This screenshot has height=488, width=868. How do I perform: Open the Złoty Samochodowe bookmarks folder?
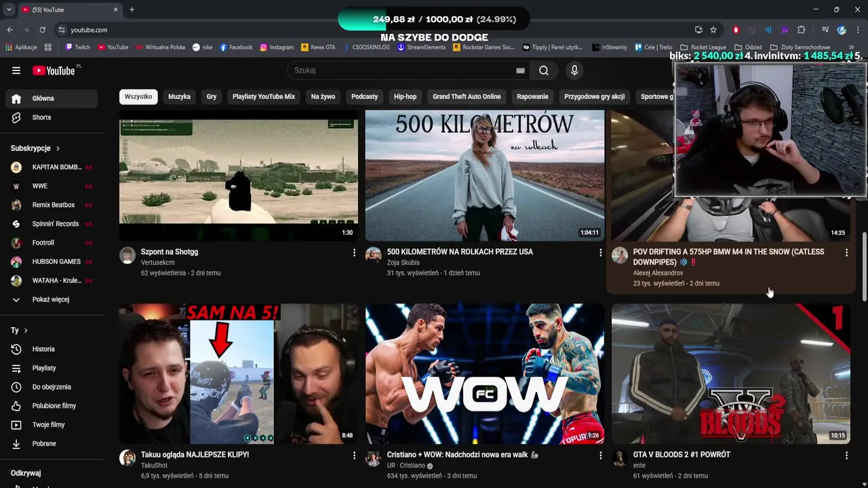[x=800, y=47]
